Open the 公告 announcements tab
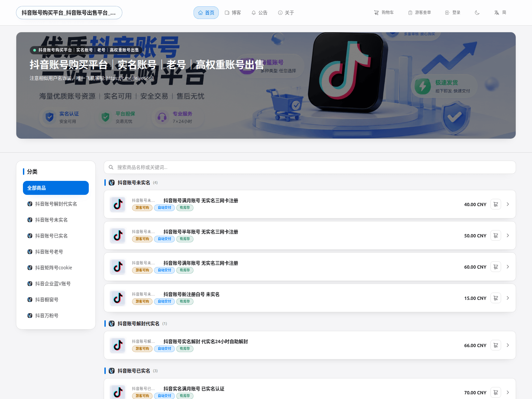 [x=259, y=13]
